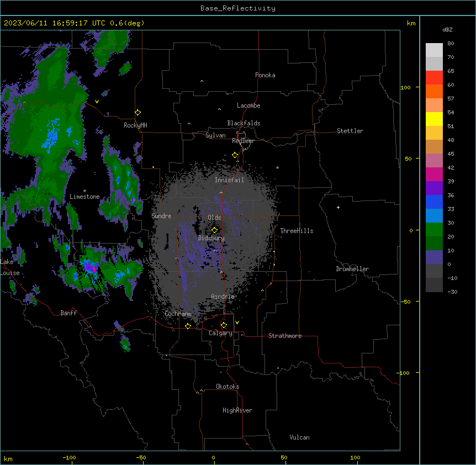
Task: Click the -100 km tick on bottom axis
Action: click(70, 457)
